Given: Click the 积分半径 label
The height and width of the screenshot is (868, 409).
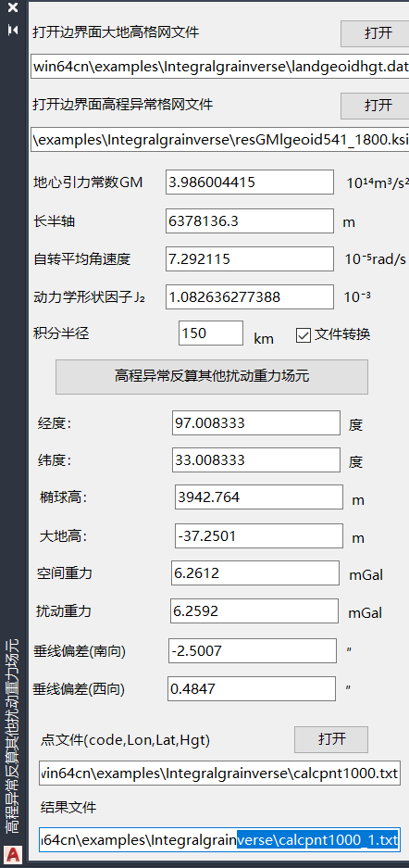Looking at the screenshot, I should 61,333.
